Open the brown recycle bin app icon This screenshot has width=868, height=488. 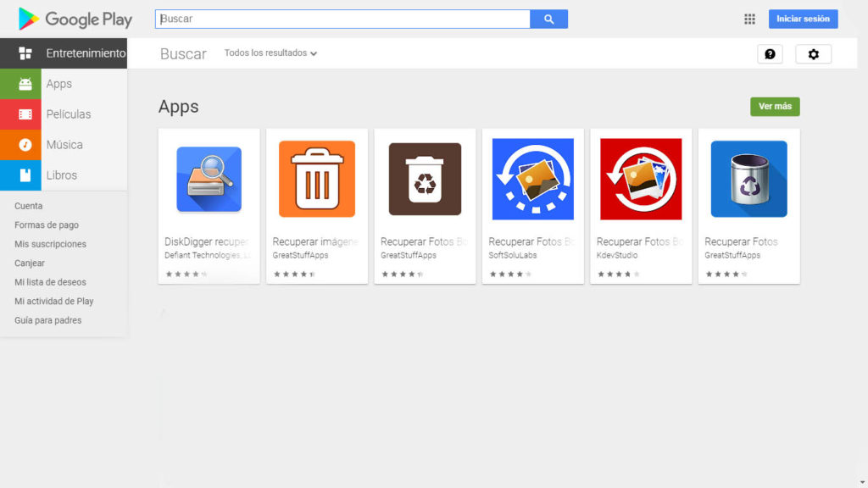(x=425, y=179)
